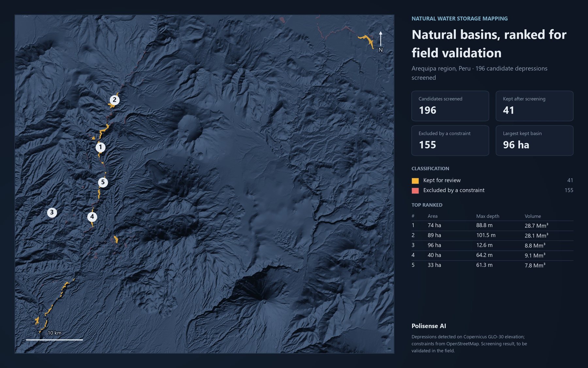The height and width of the screenshot is (368, 588).
Task: Click the 'Volume' column header
Action: 533,216
